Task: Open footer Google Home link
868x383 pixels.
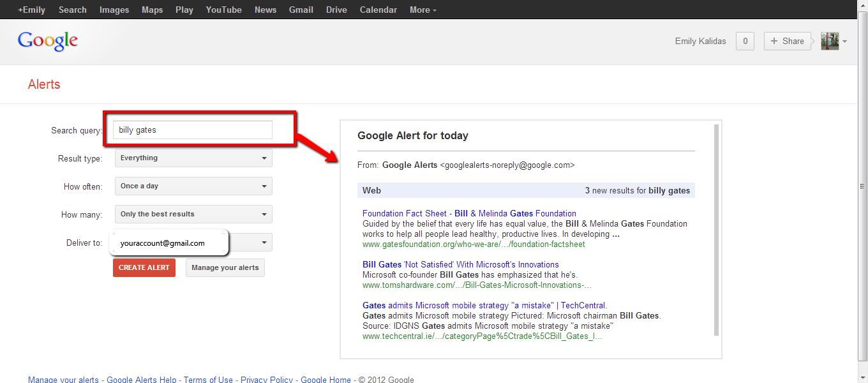Action: [325, 380]
